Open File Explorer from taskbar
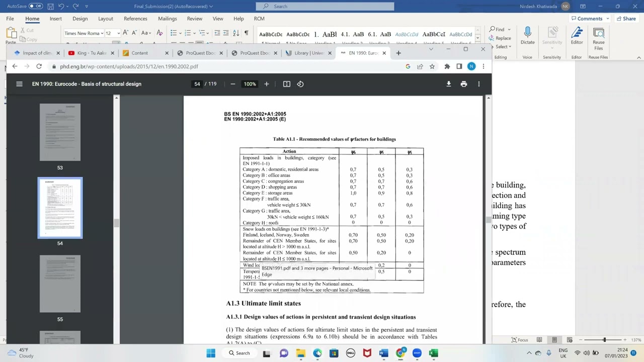Viewport: 644px width, 362px height. tap(300, 353)
